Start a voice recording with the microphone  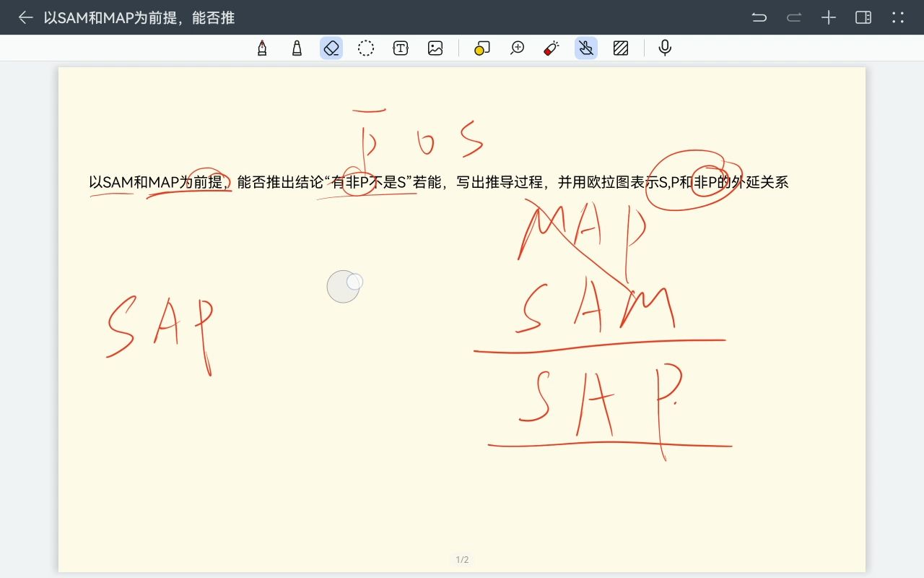pyautogui.click(x=663, y=48)
